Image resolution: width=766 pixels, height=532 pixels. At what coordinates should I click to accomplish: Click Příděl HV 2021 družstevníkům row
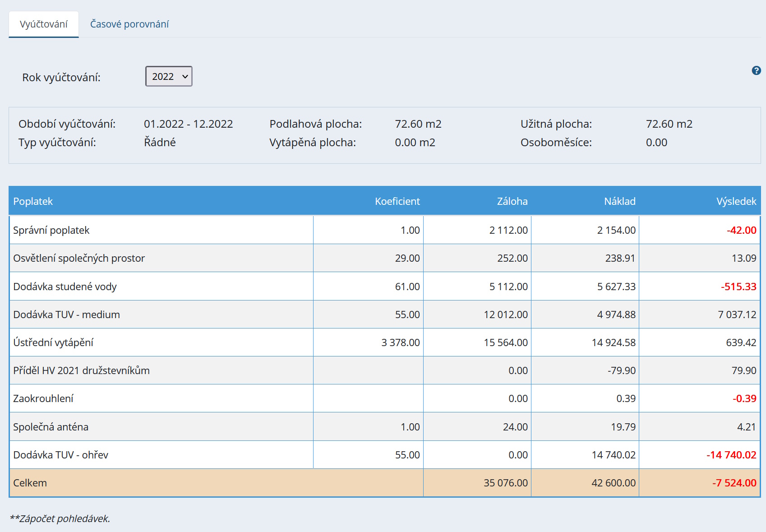click(81, 370)
